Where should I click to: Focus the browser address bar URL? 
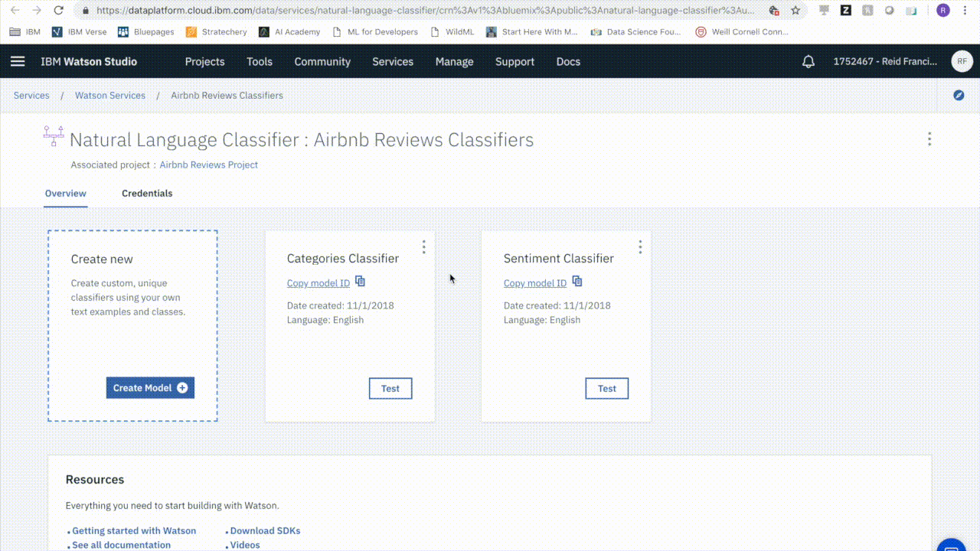(x=425, y=11)
